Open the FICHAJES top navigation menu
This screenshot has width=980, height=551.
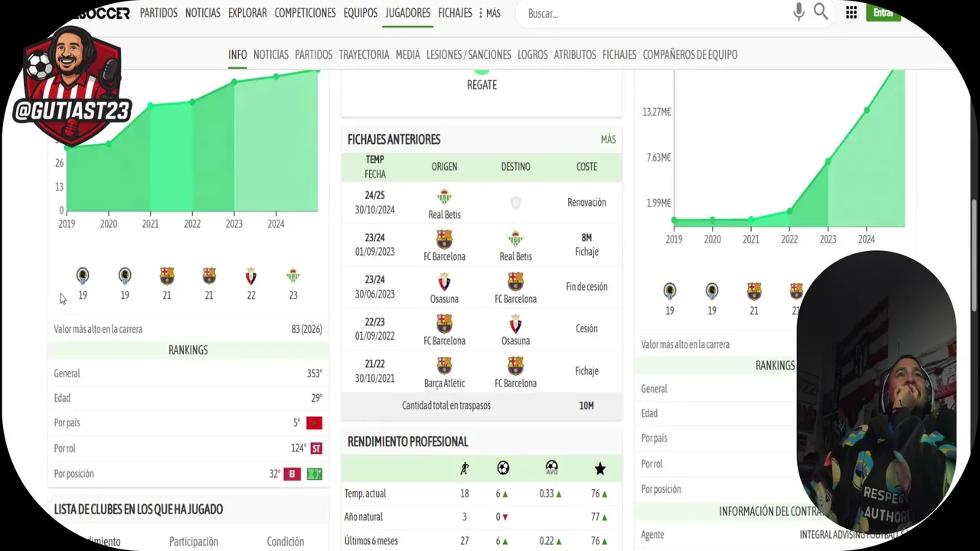[455, 13]
